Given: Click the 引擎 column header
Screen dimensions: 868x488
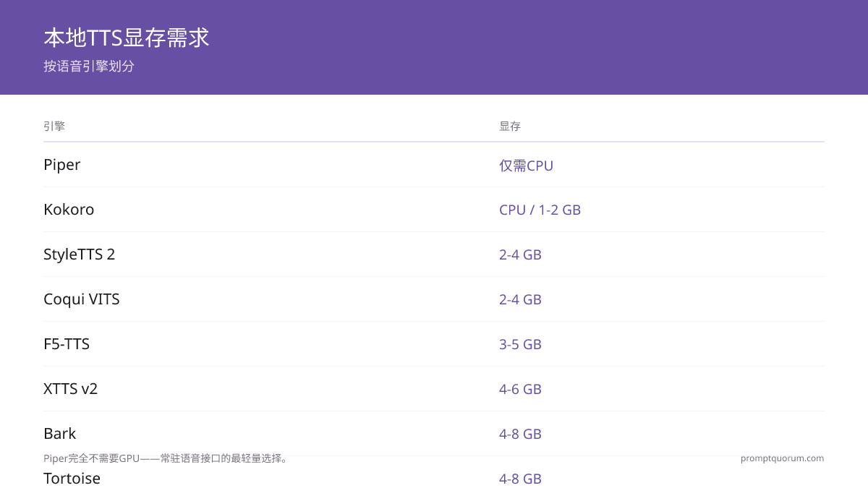Looking at the screenshot, I should tap(54, 127).
